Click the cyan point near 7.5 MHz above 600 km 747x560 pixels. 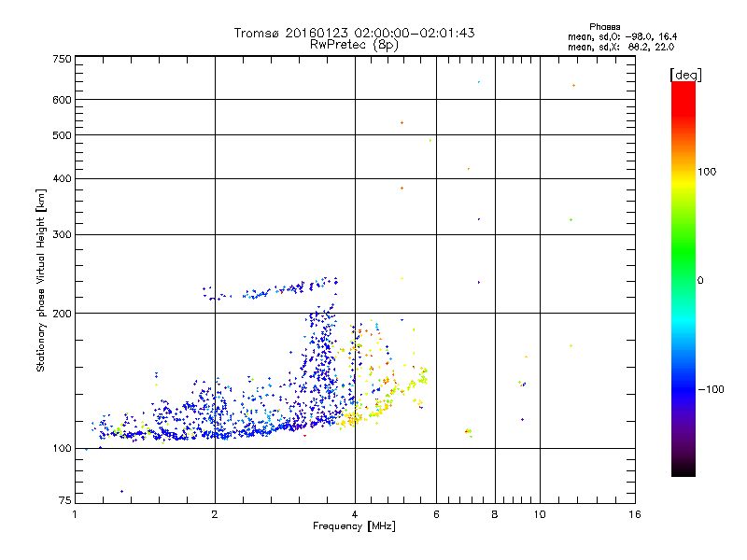(x=479, y=82)
